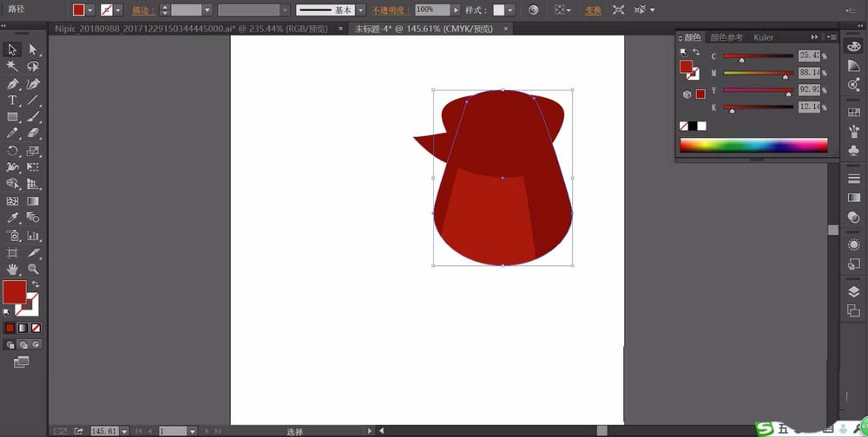The image size is (868, 437).
Task: Activate the Zoom tool
Action: tap(33, 270)
